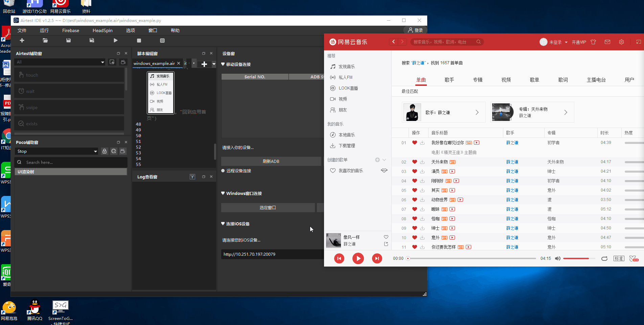Screen dimensions: 644x325
Task: Click the new script plus icon in Airtest toolbar
Action: pos(22,41)
